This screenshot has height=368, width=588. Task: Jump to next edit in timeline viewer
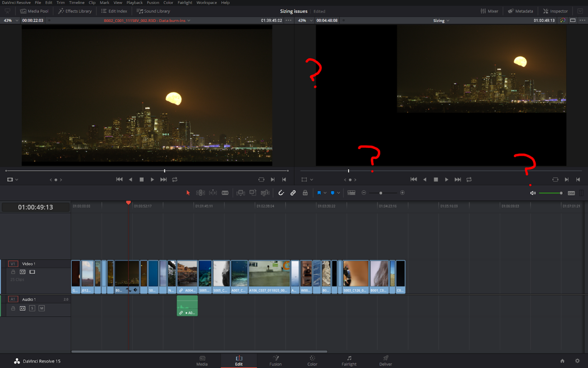click(458, 180)
